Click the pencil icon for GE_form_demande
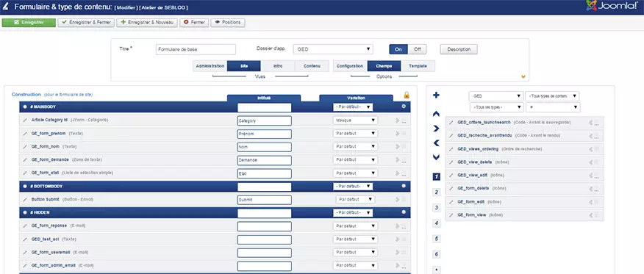The image size is (644, 274). click(x=25, y=159)
